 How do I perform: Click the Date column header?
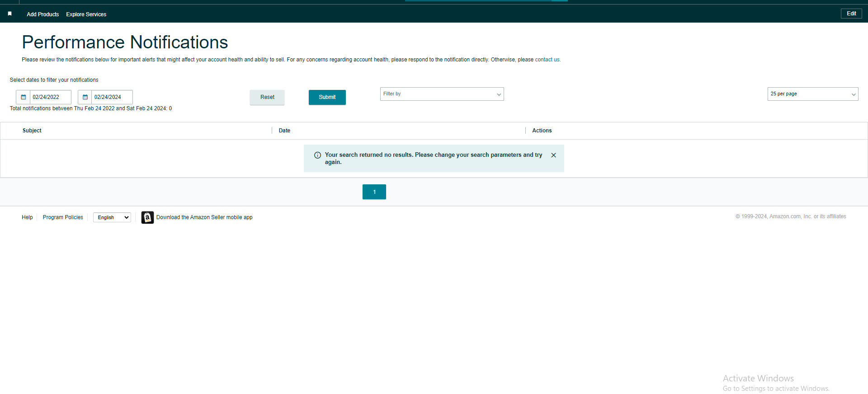[284, 131]
